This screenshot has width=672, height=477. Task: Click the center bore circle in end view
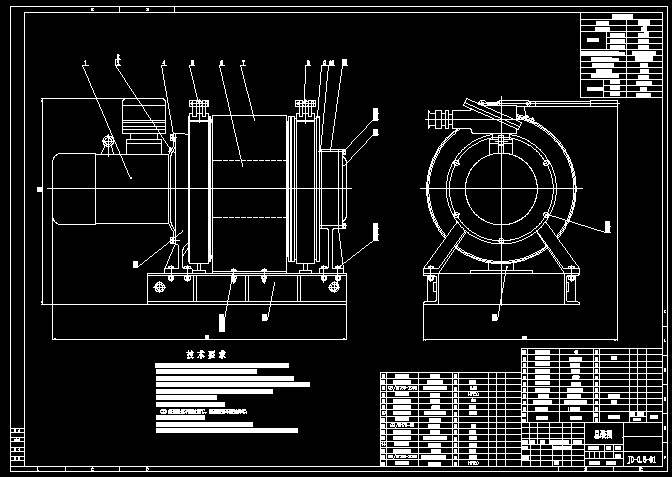pos(501,189)
